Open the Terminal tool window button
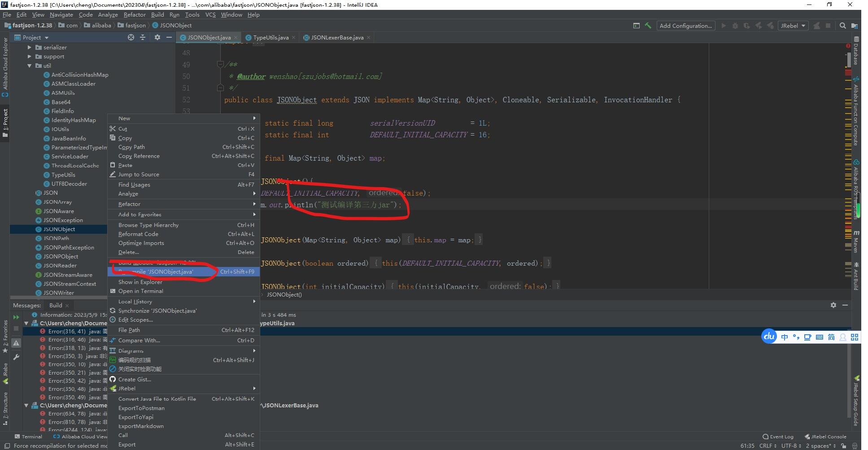Screen dimensions: 868x450 coord(28,437)
